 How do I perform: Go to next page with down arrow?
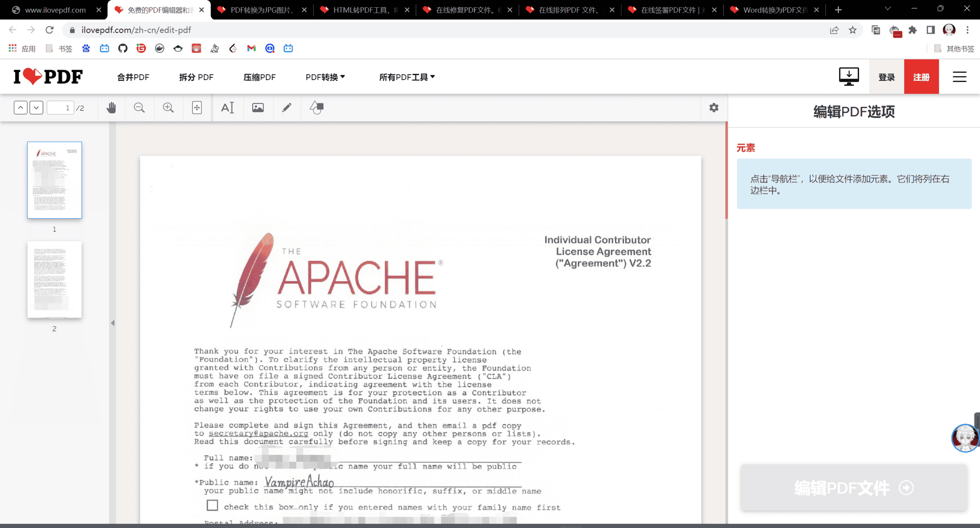point(36,108)
